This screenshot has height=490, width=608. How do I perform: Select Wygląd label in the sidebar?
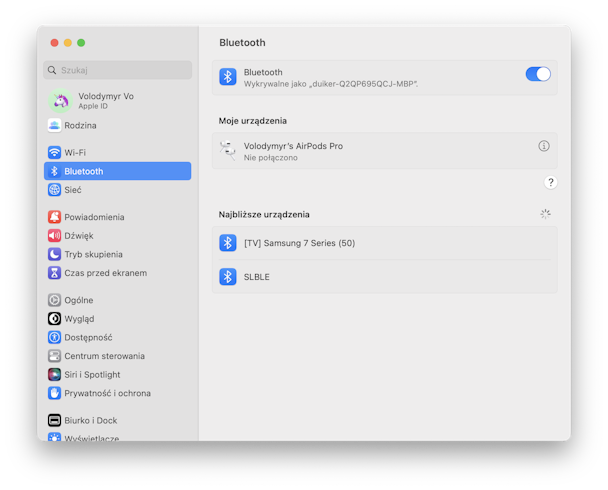click(79, 319)
